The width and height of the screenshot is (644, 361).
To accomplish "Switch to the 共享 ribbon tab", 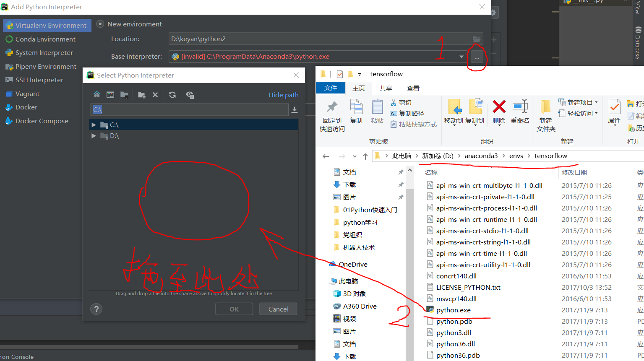I will click(x=386, y=88).
